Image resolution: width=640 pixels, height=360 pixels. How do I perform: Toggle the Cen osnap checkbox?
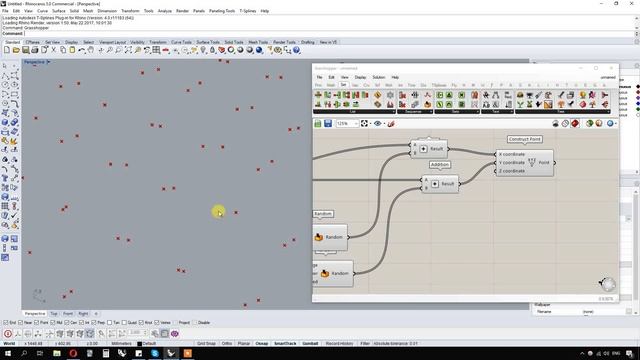(67, 323)
